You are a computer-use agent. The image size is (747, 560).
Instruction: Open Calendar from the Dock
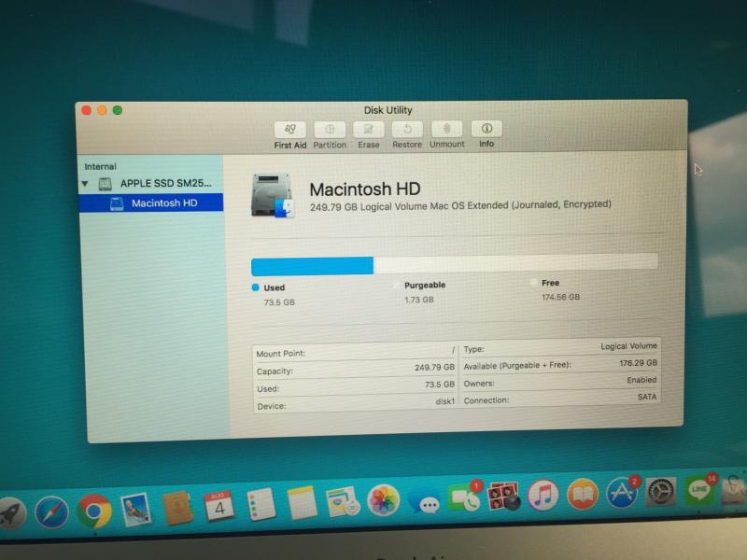pos(218,506)
